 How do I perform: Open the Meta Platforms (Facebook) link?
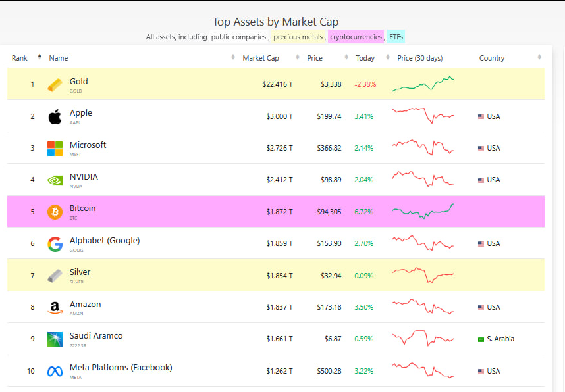click(121, 367)
